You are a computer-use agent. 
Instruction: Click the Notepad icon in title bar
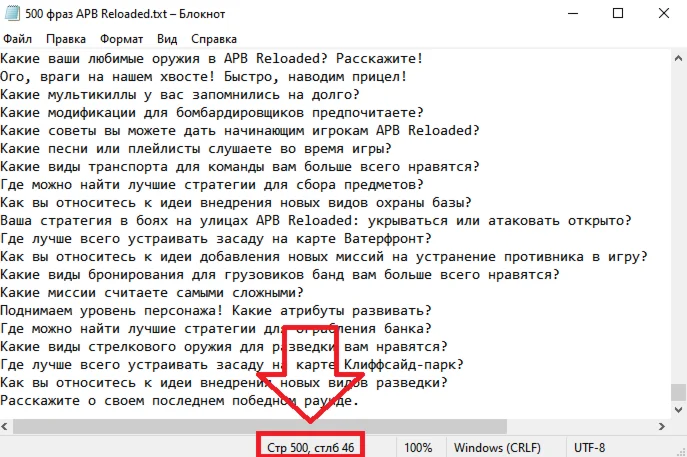click(12, 13)
